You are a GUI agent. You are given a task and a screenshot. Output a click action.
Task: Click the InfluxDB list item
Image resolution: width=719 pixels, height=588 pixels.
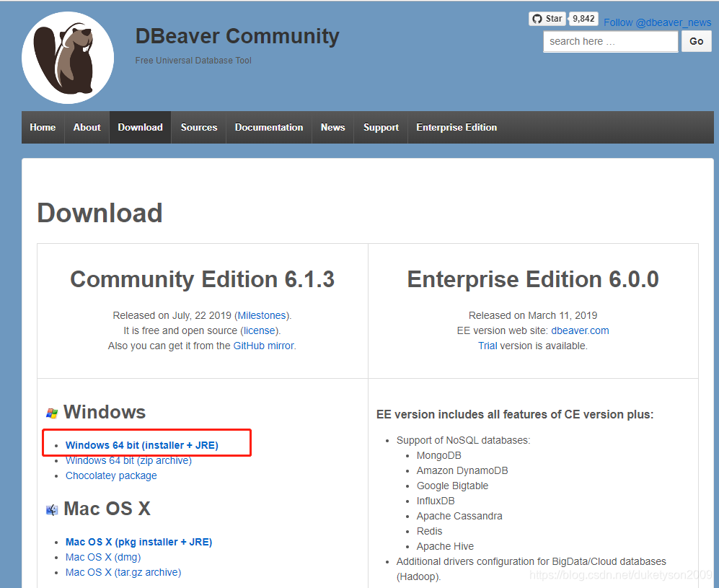point(436,501)
